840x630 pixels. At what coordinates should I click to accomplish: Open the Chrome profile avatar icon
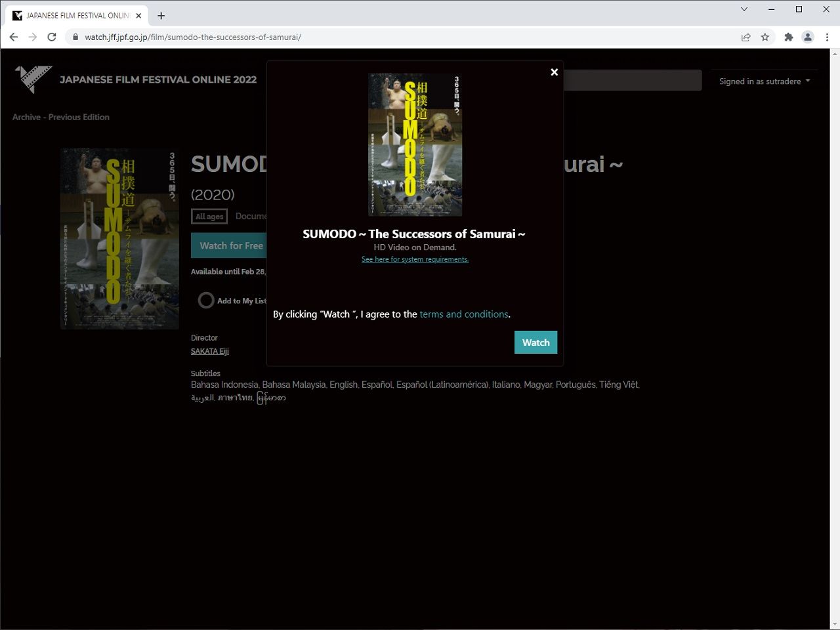point(808,37)
